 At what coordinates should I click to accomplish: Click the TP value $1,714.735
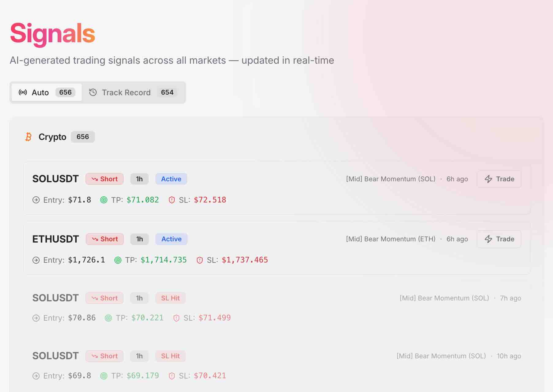click(x=164, y=260)
